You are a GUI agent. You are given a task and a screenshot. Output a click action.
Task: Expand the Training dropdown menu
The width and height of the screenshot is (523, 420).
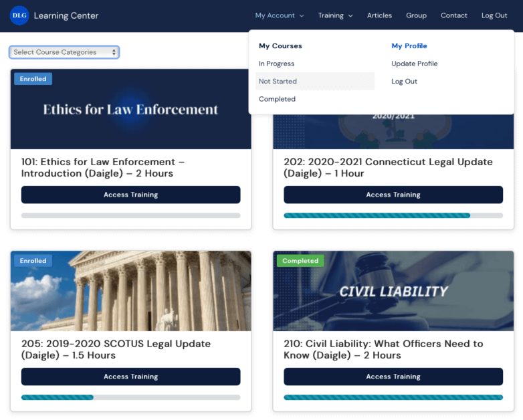[335, 15]
